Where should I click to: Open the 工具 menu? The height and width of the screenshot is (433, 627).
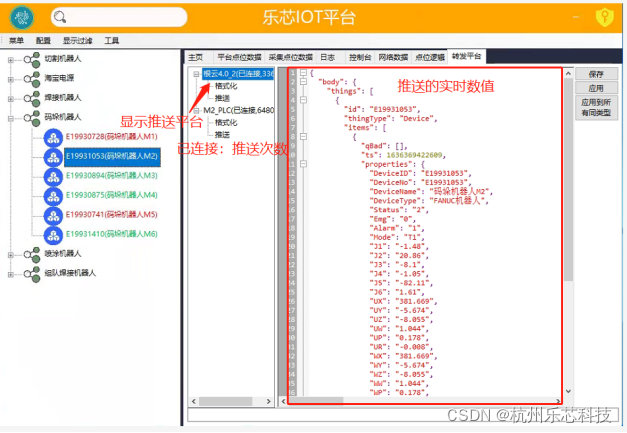pos(112,40)
